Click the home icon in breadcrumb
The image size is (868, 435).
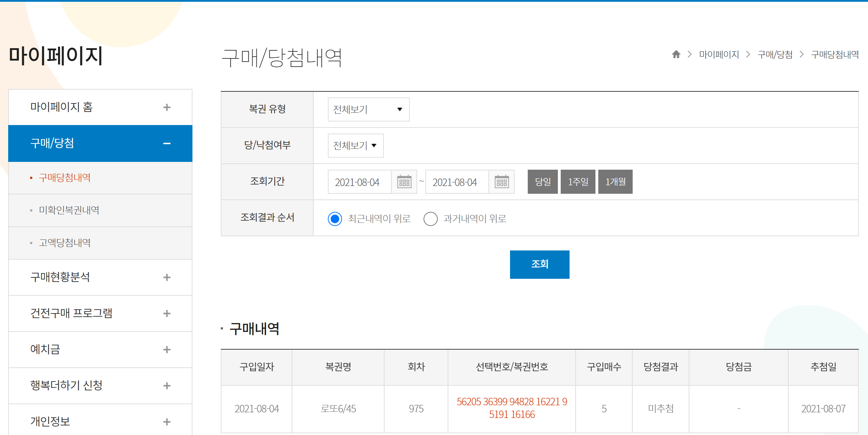pos(676,54)
